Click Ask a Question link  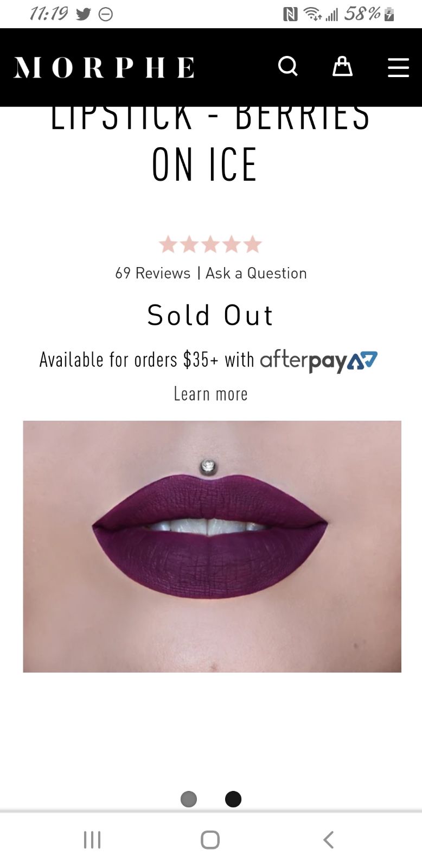pos(256,273)
